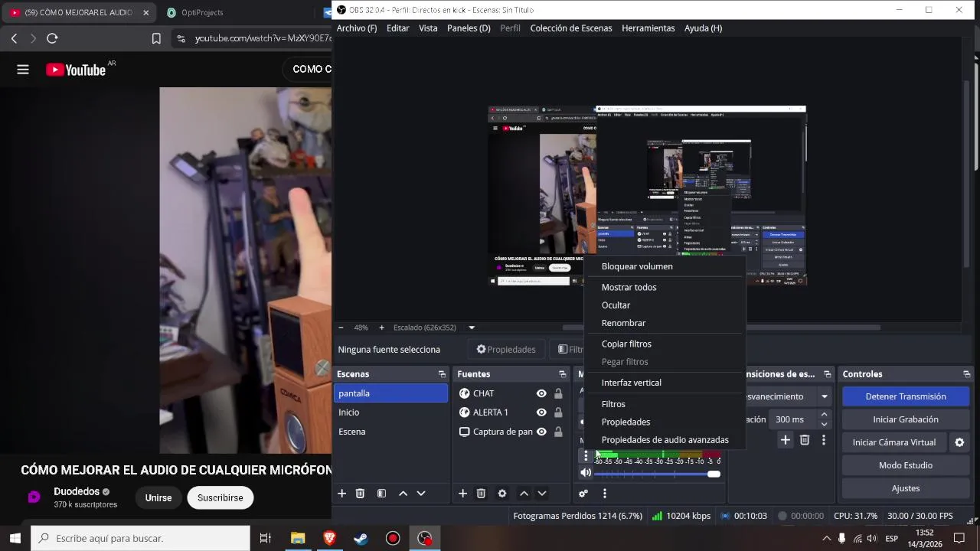This screenshot has height=551, width=980.
Task: Reload the YouTube page in the browser
Action: tap(52, 38)
